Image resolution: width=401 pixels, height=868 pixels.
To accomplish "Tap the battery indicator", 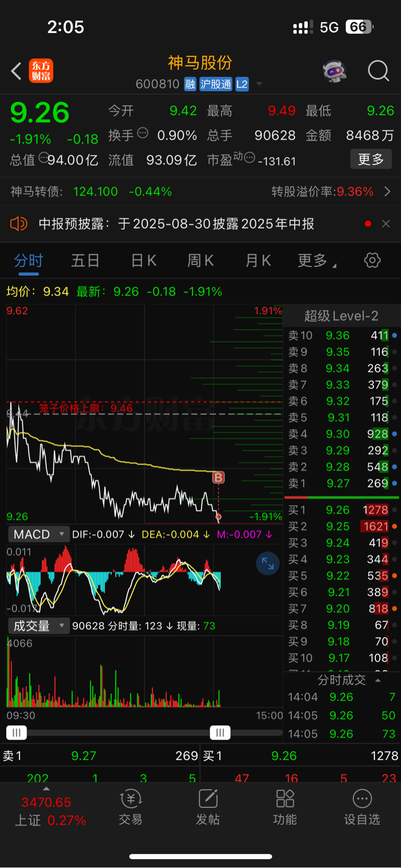I will tap(360, 27).
